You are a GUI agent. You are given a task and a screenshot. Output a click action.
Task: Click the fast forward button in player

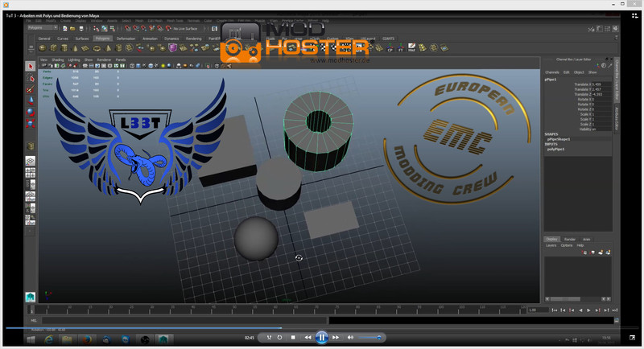[x=336, y=338]
